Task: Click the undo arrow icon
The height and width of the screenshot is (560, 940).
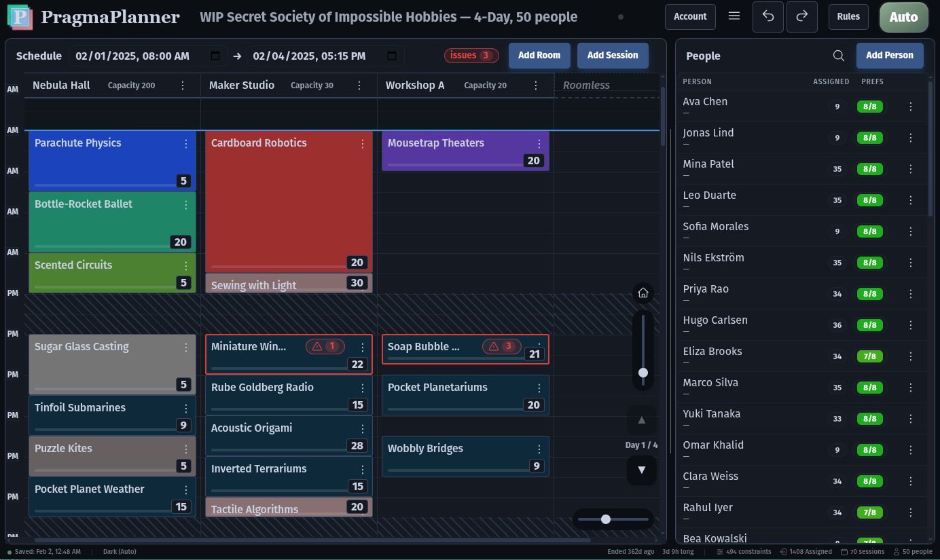Action: pyautogui.click(x=768, y=17)
